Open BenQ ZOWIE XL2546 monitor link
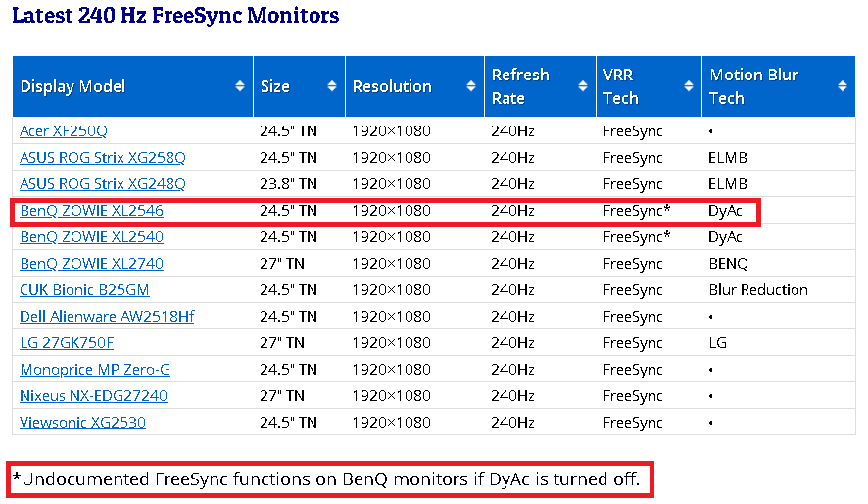The width and height of the screenshot is (868, 504). click(91, 210)
